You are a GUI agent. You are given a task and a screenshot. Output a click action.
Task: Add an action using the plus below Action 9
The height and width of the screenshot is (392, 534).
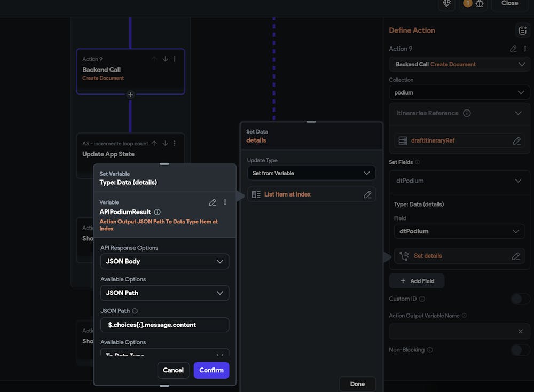pos(130,95)
